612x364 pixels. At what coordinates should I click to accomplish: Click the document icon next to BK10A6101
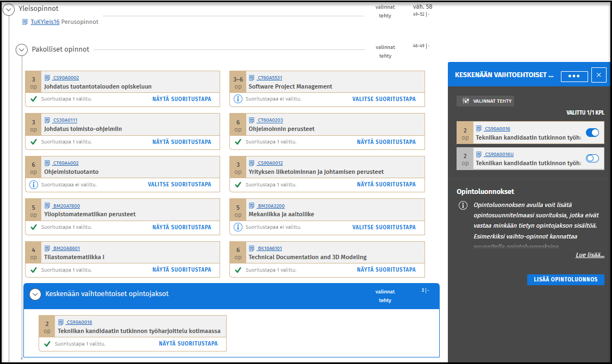pos(252,248)
